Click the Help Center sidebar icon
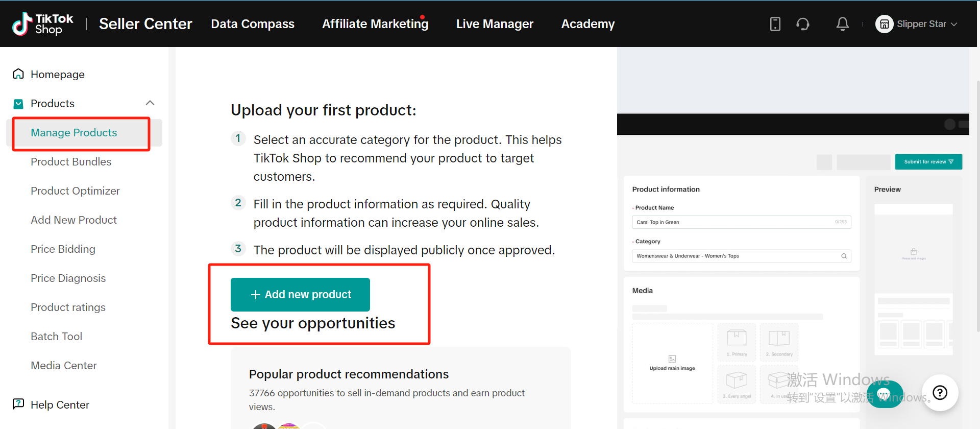This screenshot has height=429, width=980. coord(18,404)
